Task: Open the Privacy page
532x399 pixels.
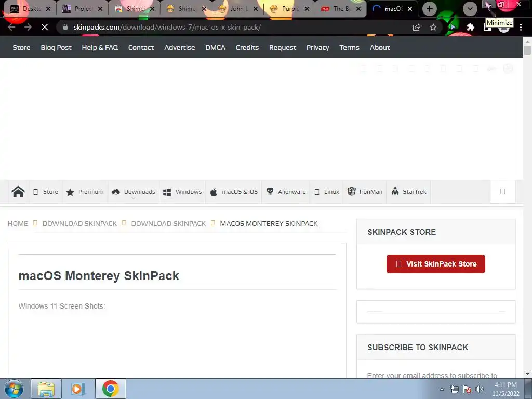Action: [317, 47]
